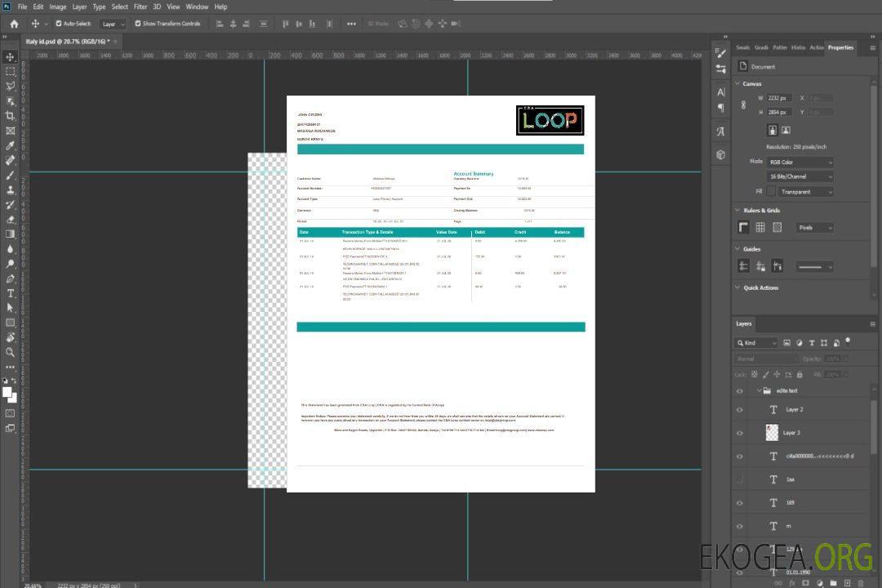Open the guide line style dropdown
Image resolution: width=882 pixels, height=588 pixels.
[814, 267]
